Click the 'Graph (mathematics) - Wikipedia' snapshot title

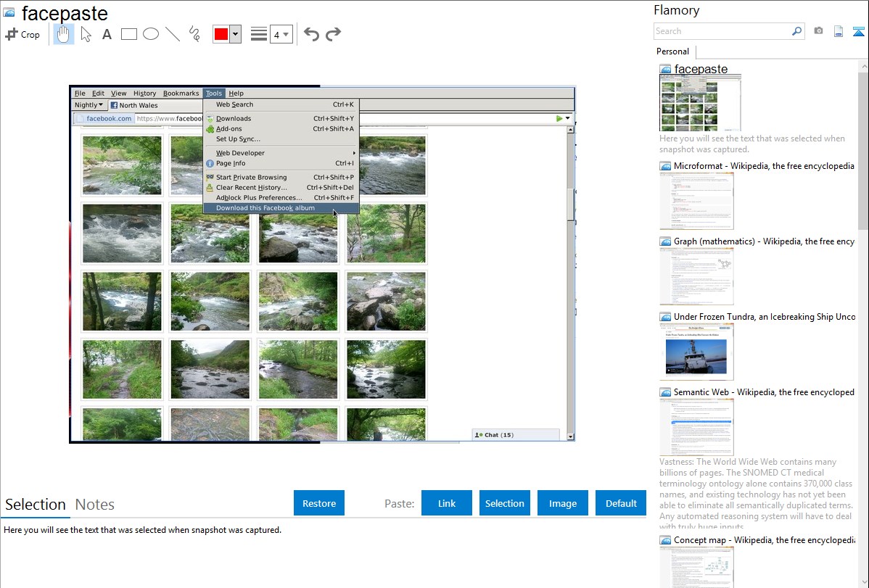(x=765, y=241)
